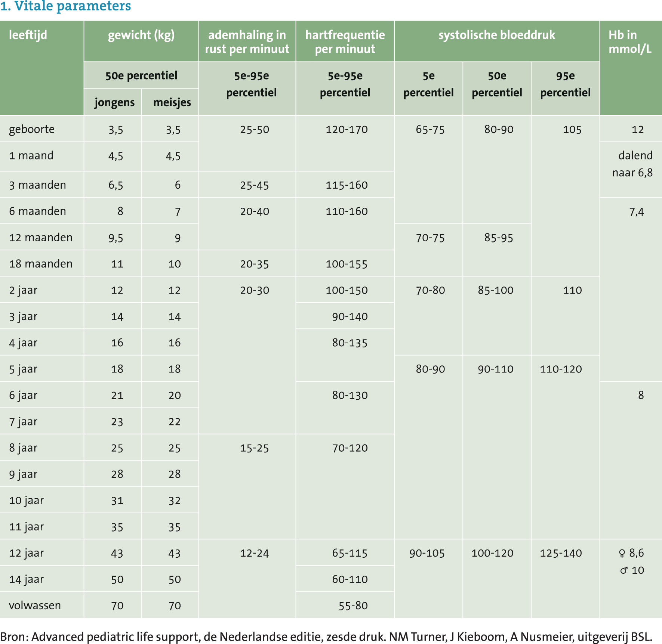Image resolution: width=662 pixels, height=644 pixels.
Task: Click blood pressure value '100-120'
Action: click(x=492, y=553)
